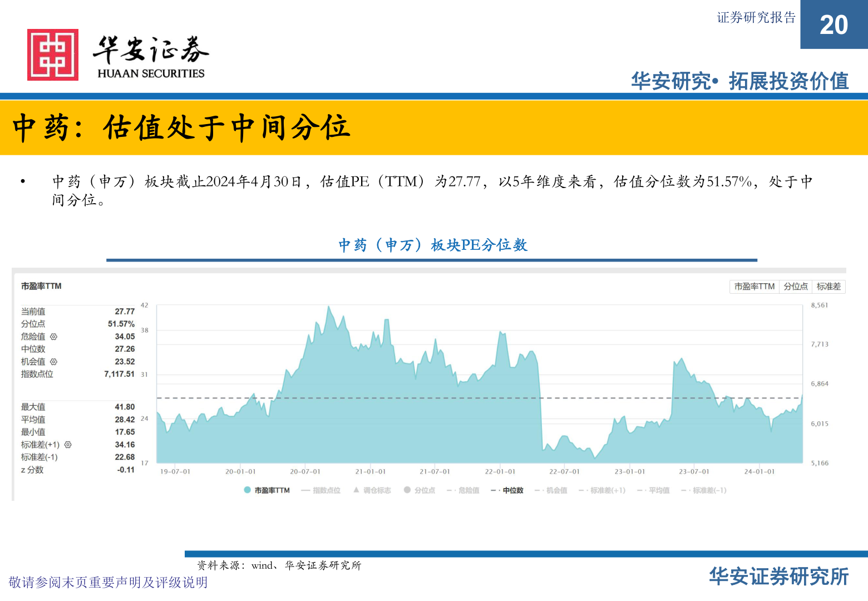The image size is (868, 601).
Task: Click the teal color swatch beside 市盈率TTM
Action: 246,490
